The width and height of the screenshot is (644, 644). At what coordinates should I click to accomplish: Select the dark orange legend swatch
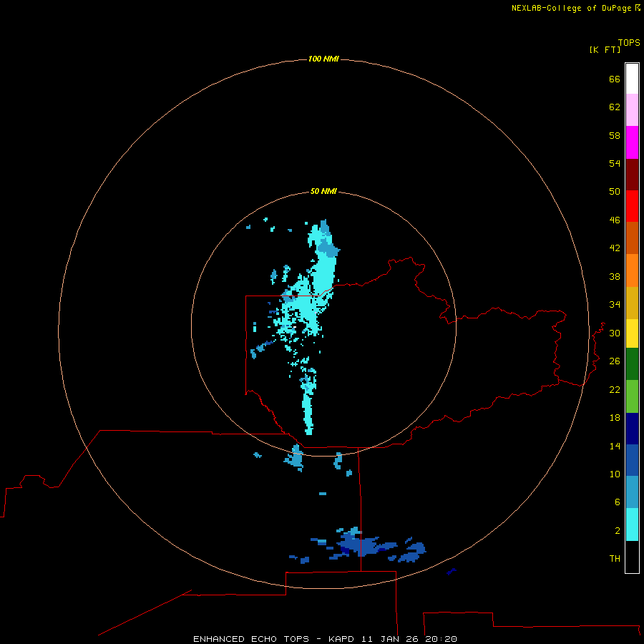coord(632,238)
